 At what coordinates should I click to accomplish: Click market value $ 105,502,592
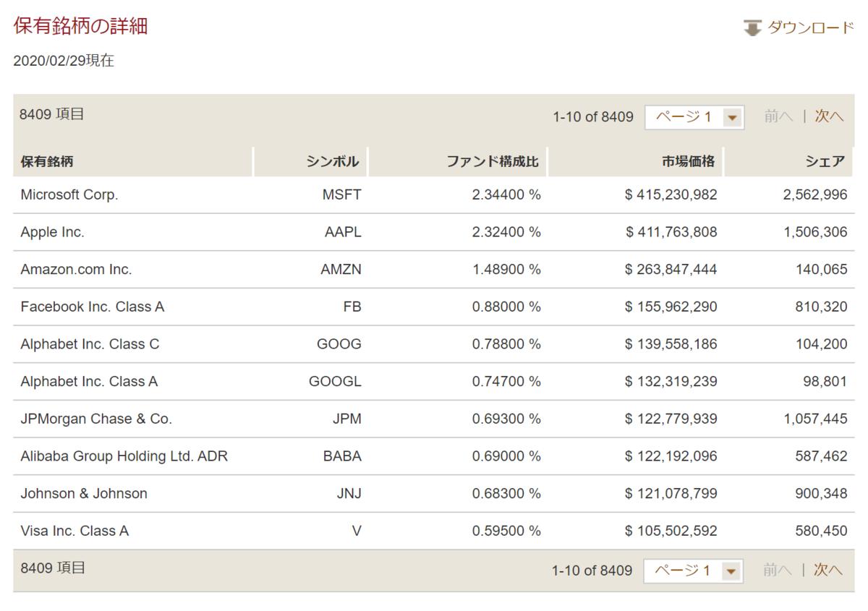click(671, 531)
